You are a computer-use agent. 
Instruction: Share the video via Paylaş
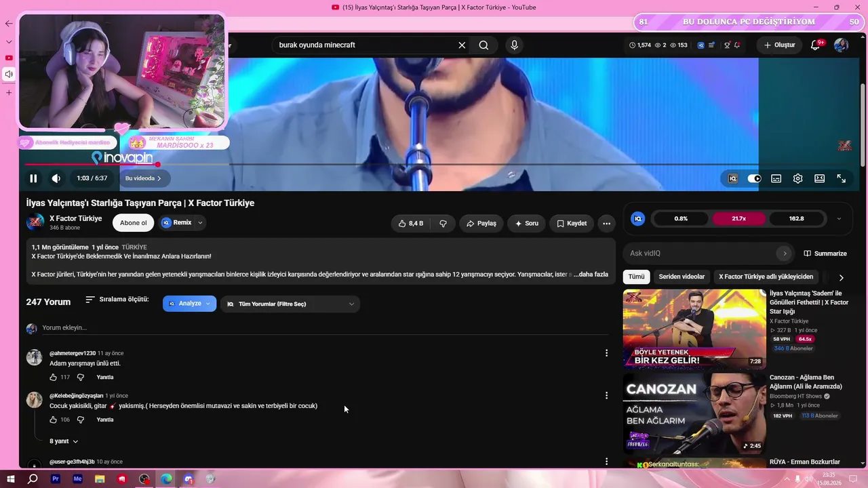[481, 224]
